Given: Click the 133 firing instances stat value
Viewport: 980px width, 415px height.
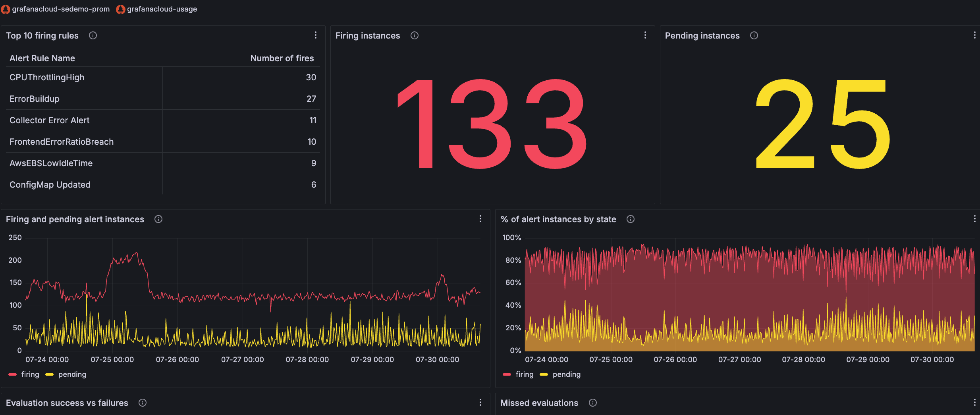Looking at the screenshot, I should click(x=492, y=123).
